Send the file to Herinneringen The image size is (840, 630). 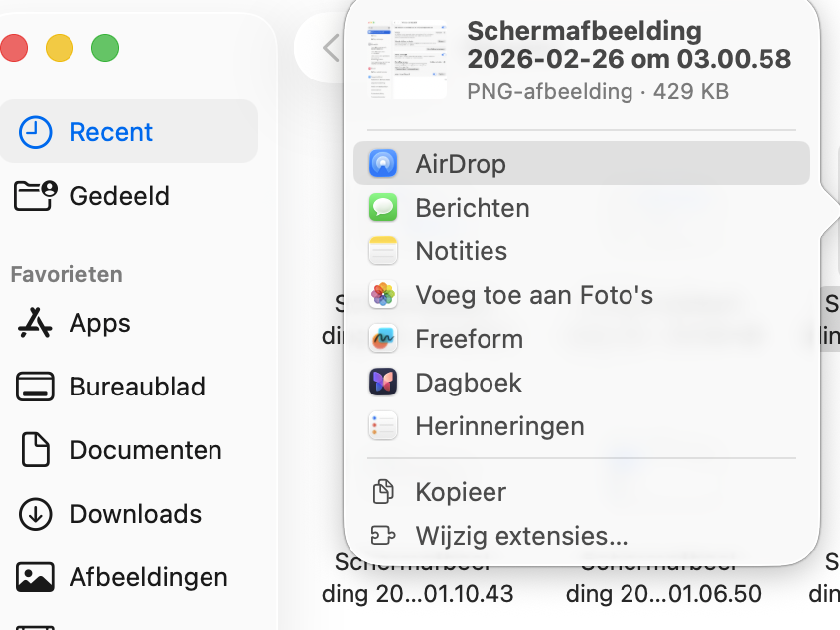pos(499,426)
